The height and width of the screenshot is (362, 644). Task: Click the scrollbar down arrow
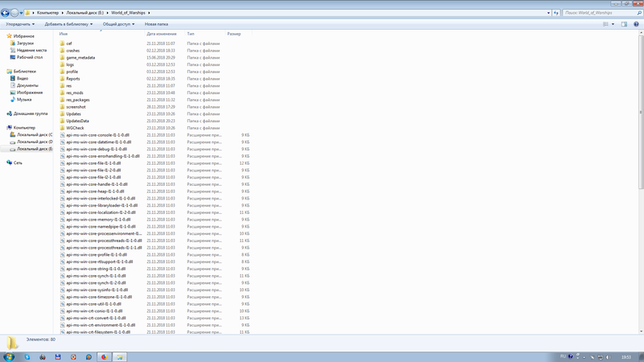641,331
